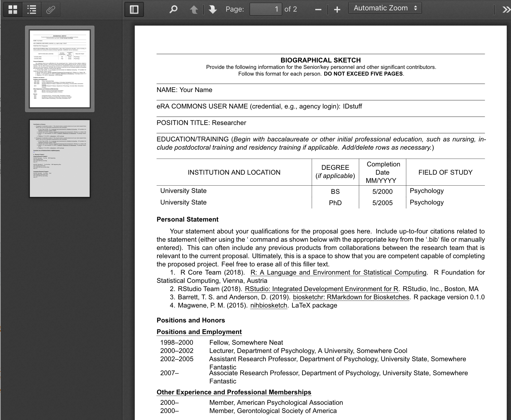Viewport: 511px width, 420px height.
Task: Select page 1 thumbnail
Action: (60, 69)
